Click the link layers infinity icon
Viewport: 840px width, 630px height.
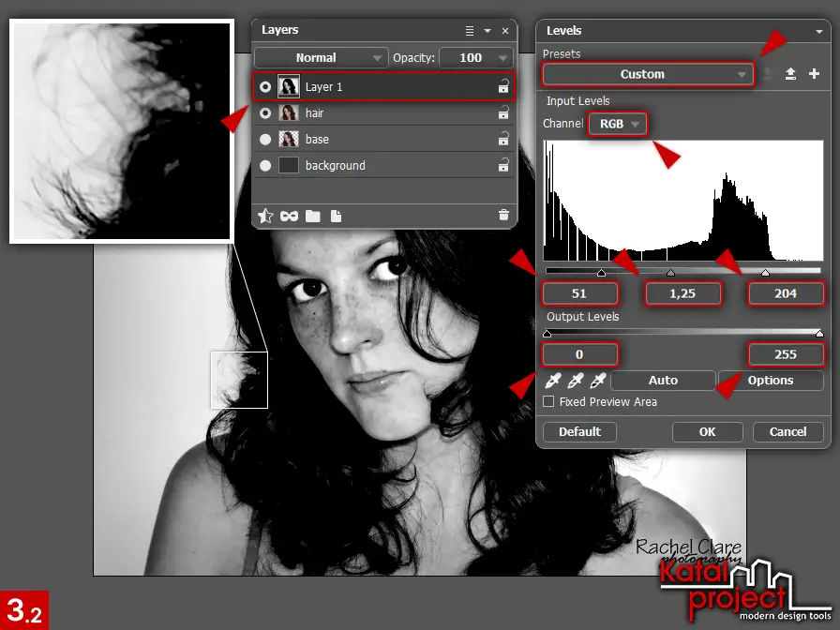click(289, 216)
